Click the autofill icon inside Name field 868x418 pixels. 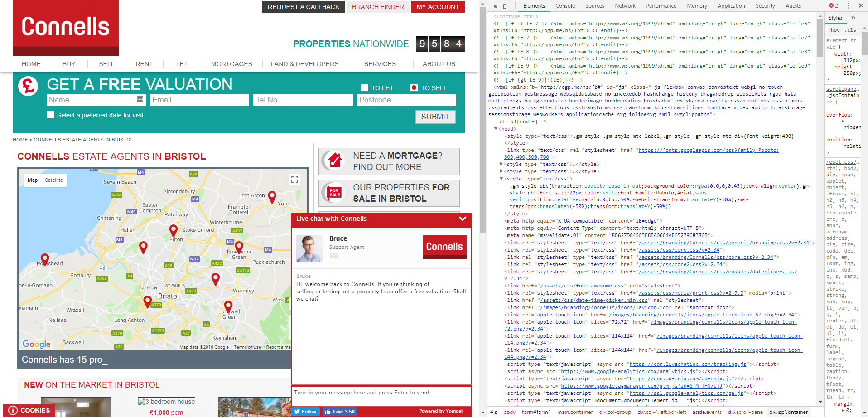pyautogui.click(x=140, y=99)
